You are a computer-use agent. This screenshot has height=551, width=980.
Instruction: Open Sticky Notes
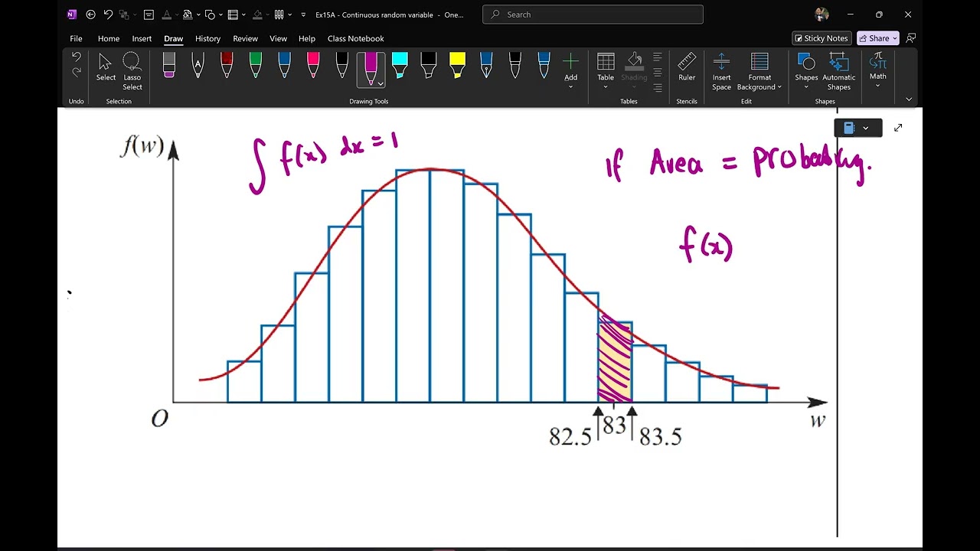[x=822, y=38]
